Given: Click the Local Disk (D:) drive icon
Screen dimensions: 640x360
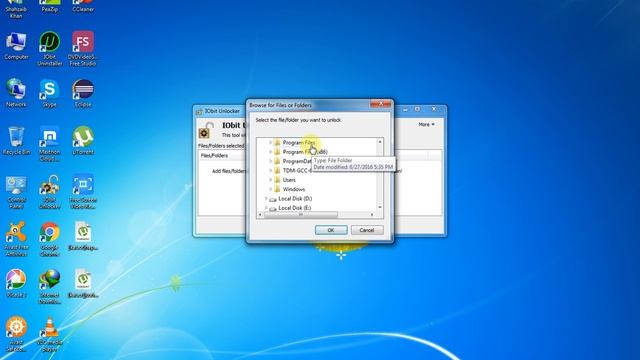Looking at the screenshot, I should point(273,199).
